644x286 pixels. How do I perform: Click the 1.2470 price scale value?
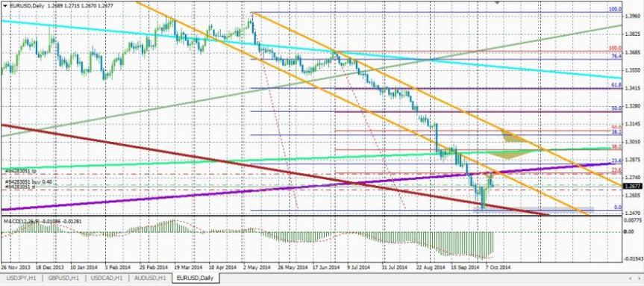(633, 214)
